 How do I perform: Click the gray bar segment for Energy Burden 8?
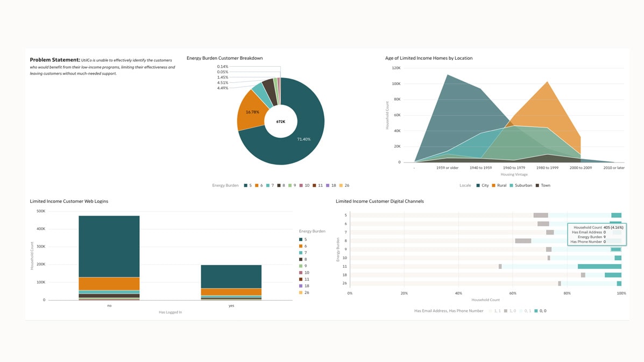523,241
